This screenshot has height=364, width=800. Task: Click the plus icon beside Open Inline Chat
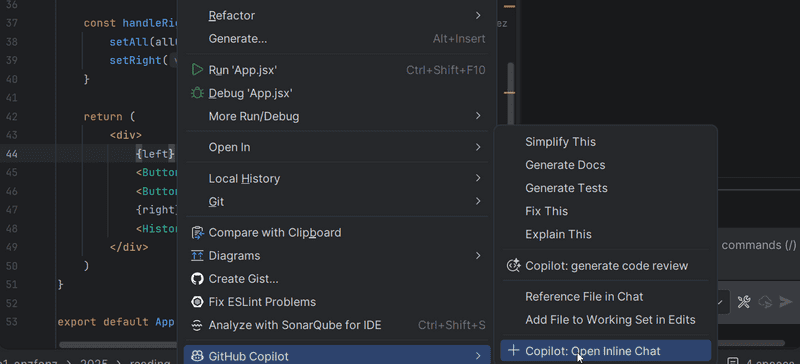[x=514, y=351]
